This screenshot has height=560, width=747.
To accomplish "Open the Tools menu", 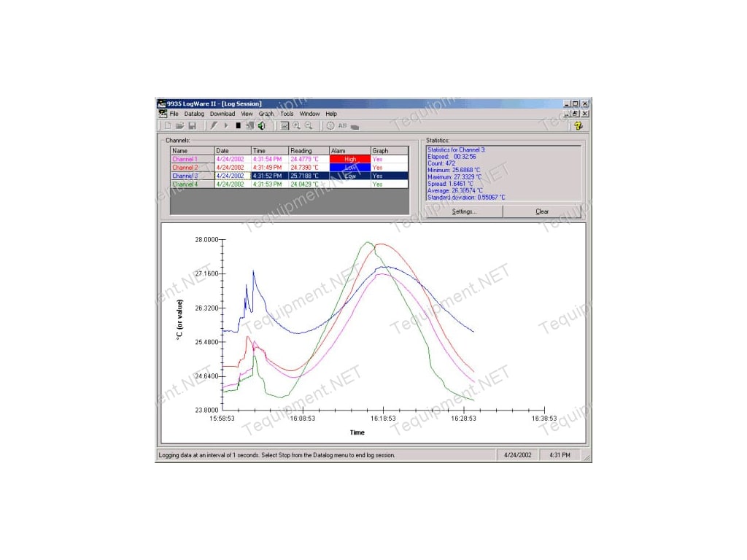I will coord(287,114).
